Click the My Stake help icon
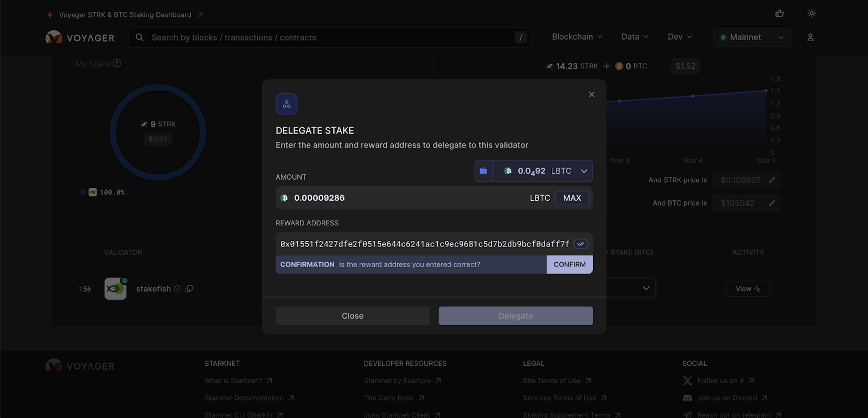Screen dimensions: 868x418 [117, 64]
